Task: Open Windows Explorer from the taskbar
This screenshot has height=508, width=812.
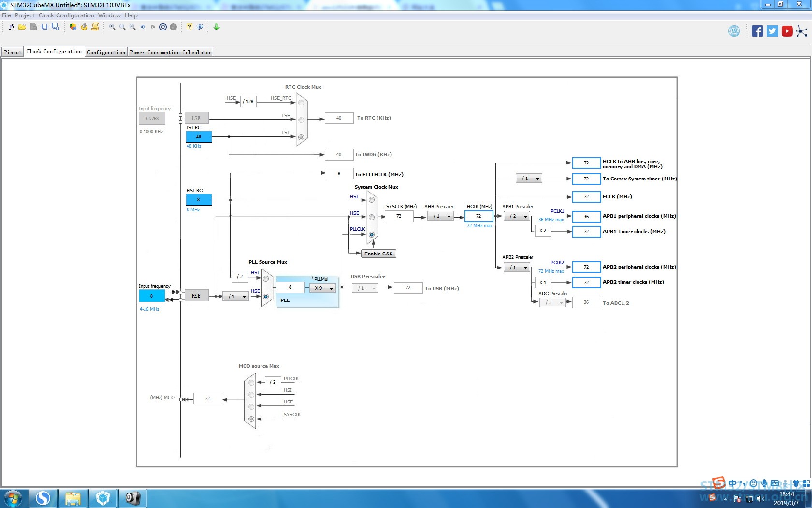Action: point(73,498)
